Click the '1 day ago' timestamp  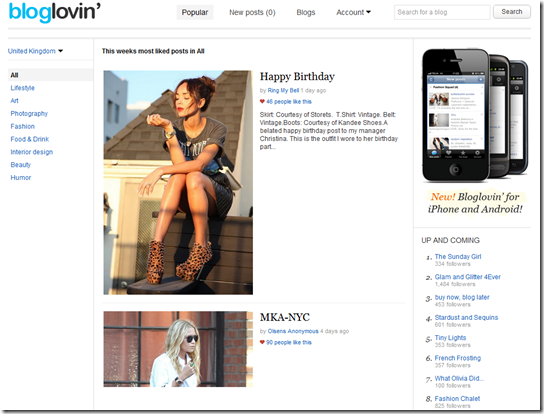click(x=313, y=91)
